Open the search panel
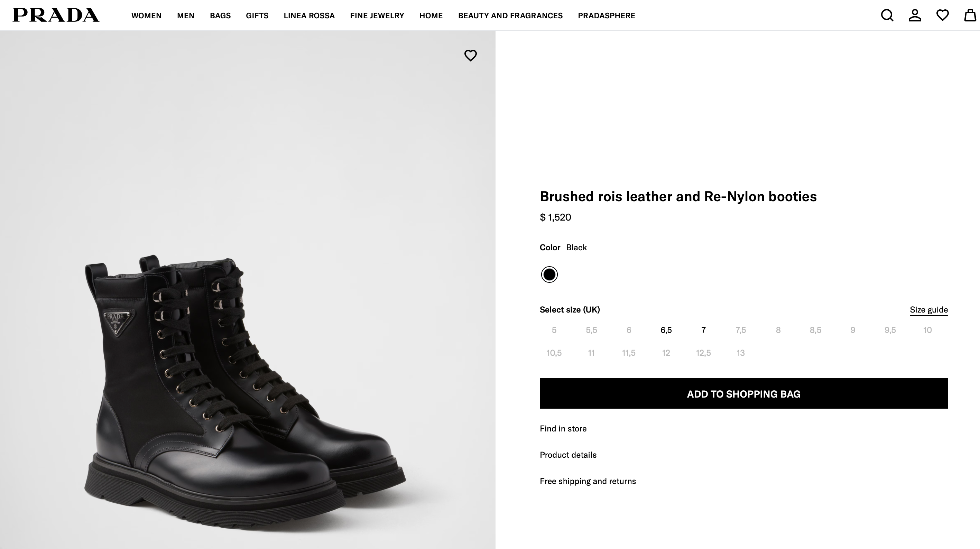980x549 pixels. (887, 15)
